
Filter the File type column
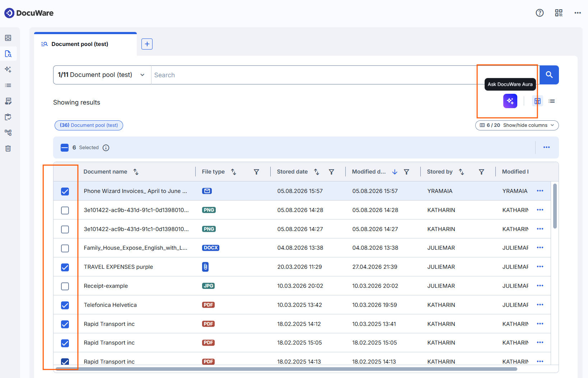coord(256,172)
